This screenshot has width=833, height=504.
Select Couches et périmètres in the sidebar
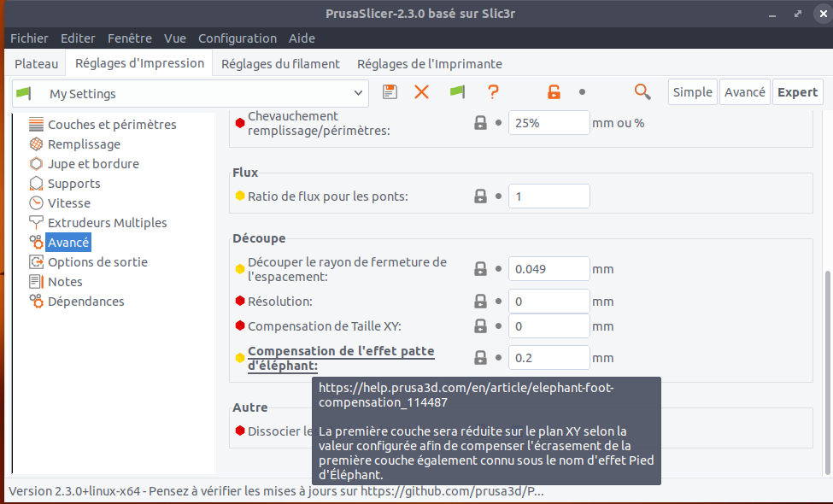click(x=112, y=124)
